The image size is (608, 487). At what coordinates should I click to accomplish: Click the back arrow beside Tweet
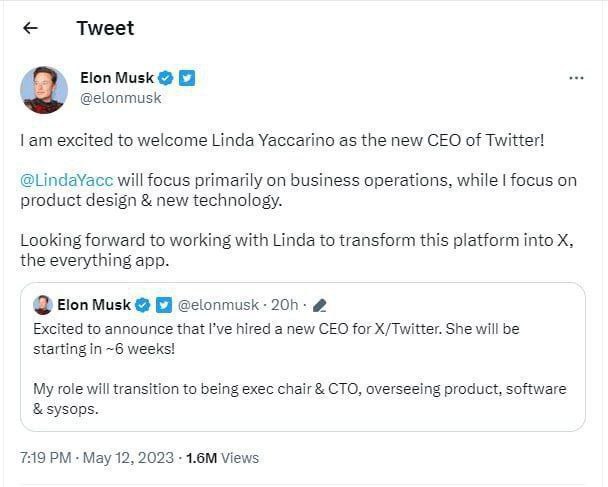(30, 28)
